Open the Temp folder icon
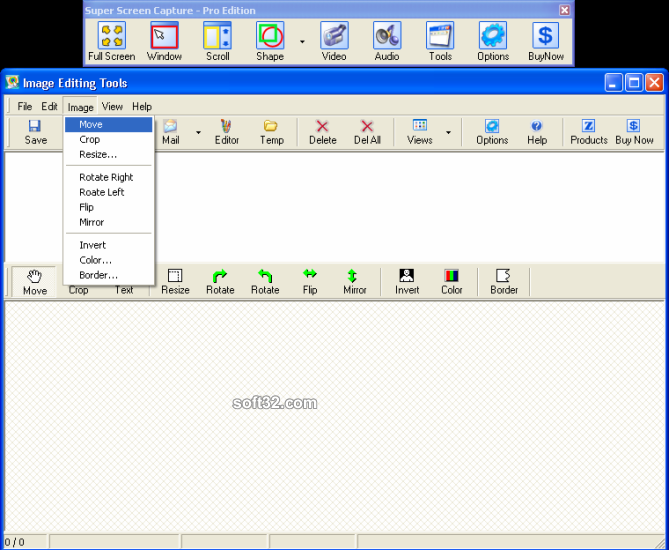 pos(272,132)
